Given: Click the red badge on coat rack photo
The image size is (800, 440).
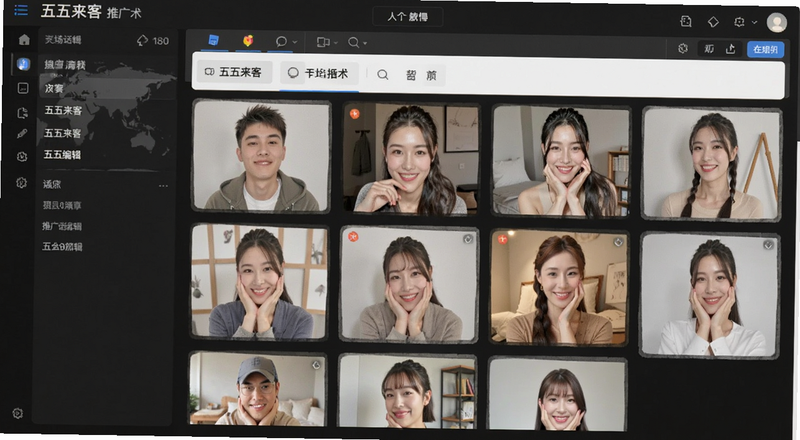Looking at the screenshot, I should point(355,114).
